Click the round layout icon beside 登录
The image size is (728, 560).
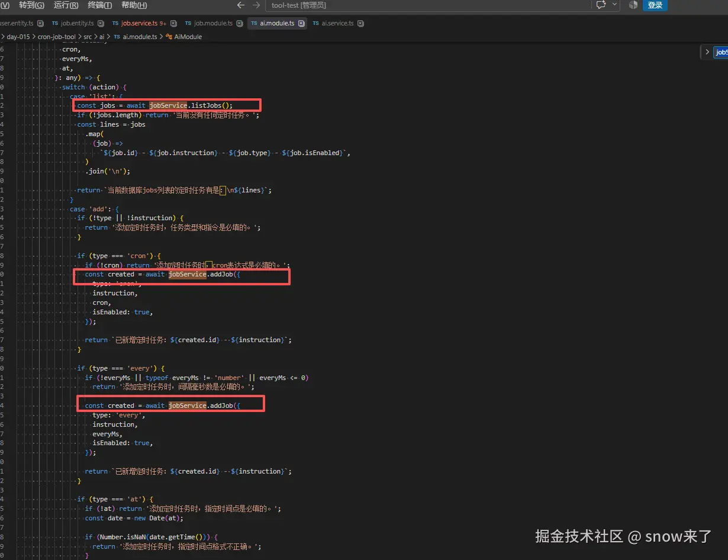[x=633, y=5]
